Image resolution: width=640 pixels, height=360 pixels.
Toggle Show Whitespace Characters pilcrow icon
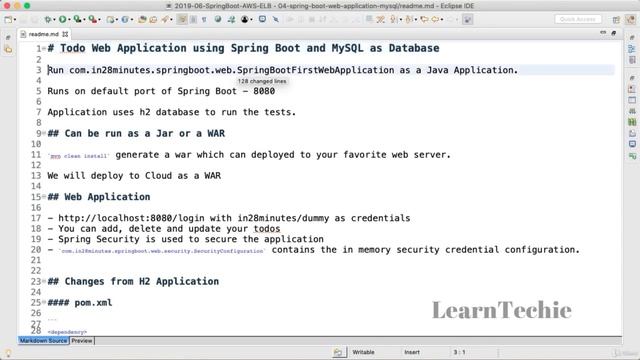[204, 19]
